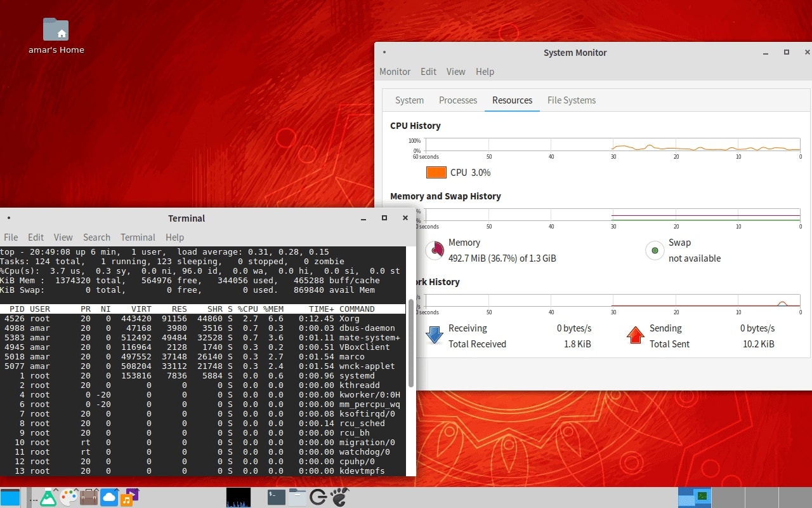Click the wnck-applet process row in top
This screenshot has width=812, height=508.
tap(203, 366)
